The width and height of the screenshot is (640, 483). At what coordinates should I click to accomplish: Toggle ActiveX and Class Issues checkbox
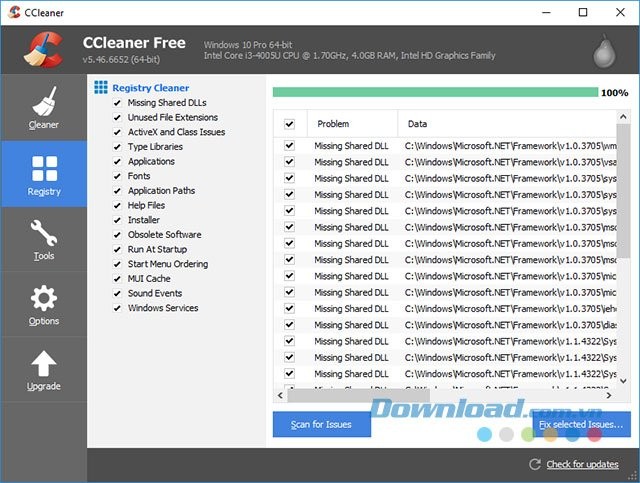coord(117,132)
